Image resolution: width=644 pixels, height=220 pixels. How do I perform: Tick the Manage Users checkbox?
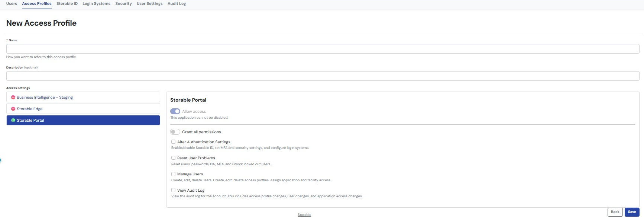(173, 174)
